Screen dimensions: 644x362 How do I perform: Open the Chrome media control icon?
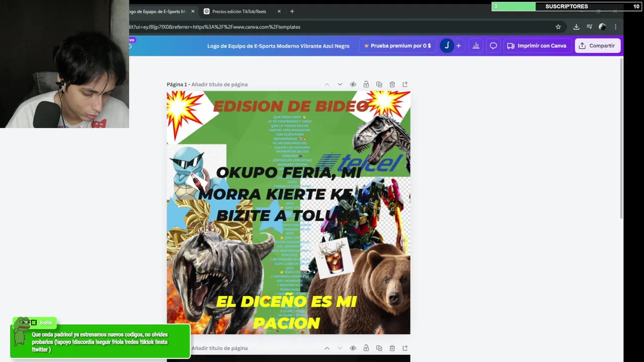click(x=589, y=27)
